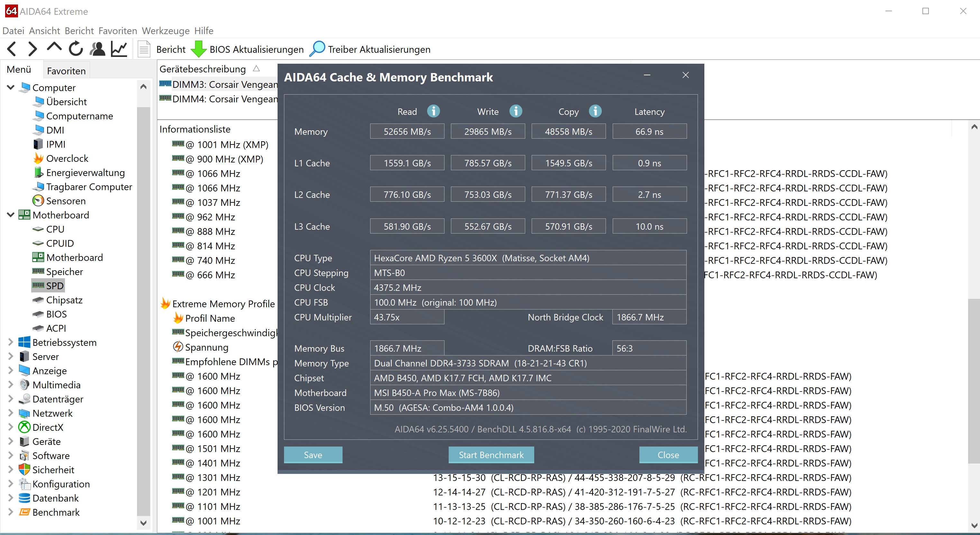The image size is (980, 535).
Task: Show Read benchmark info icon
Action: click(433, 111)
